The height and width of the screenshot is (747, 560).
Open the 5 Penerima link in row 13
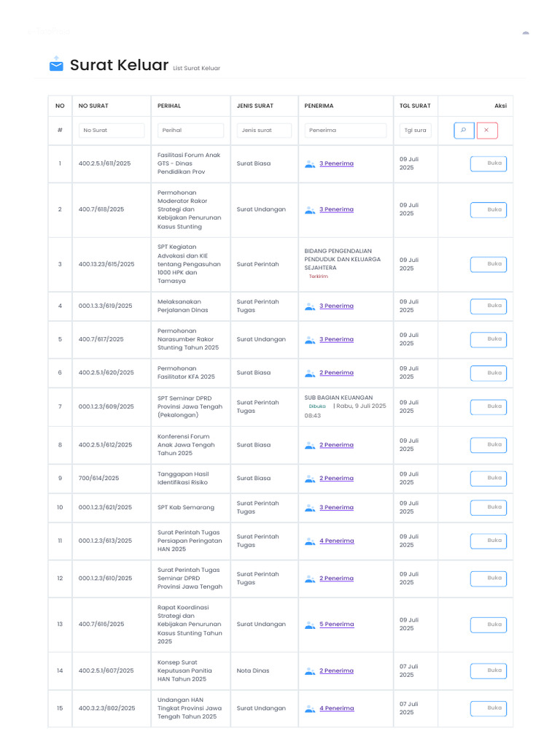pos(336,624)
